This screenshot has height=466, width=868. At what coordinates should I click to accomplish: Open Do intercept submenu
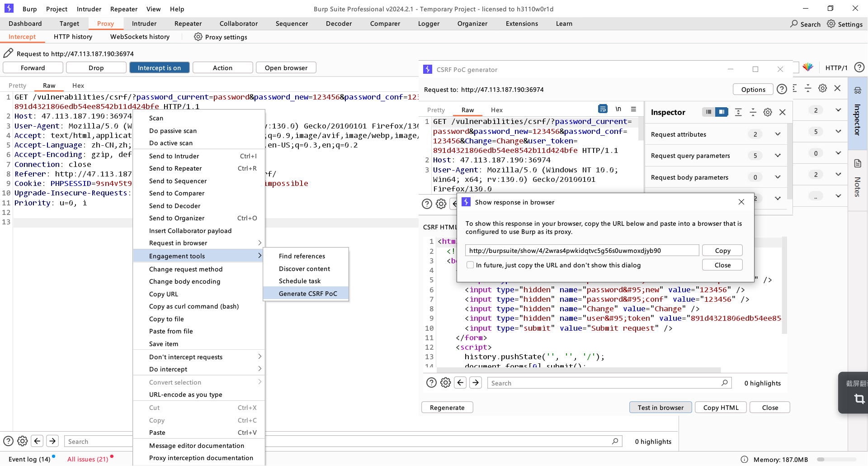pyautogui.click(x=199, y=369)
